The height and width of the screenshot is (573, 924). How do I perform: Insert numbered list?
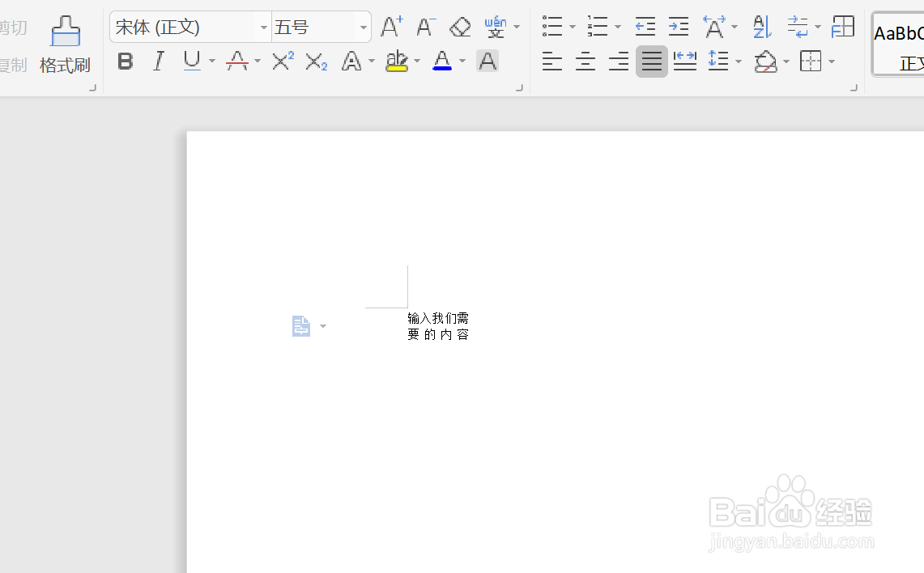(598, 27)
